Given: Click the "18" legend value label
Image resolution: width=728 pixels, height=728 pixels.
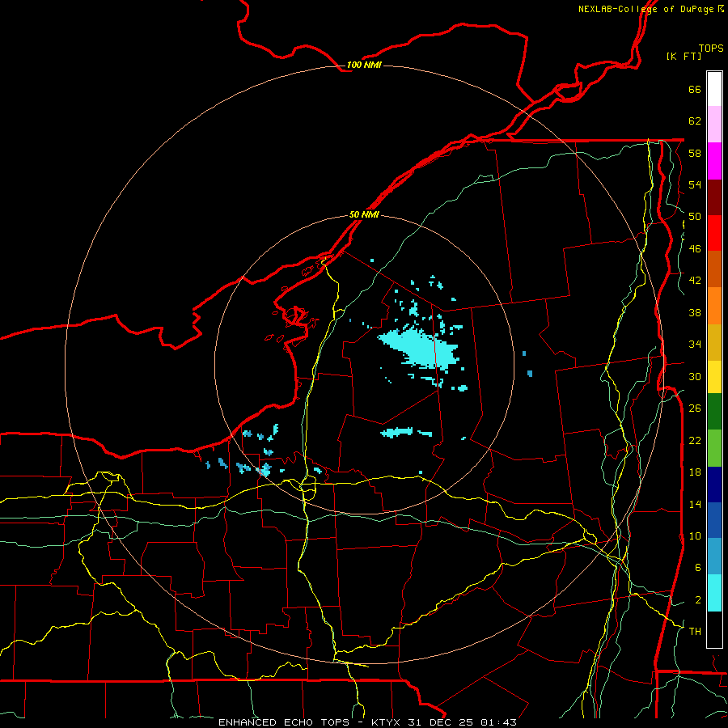Looking at the screenshot, I should [695, 472].
